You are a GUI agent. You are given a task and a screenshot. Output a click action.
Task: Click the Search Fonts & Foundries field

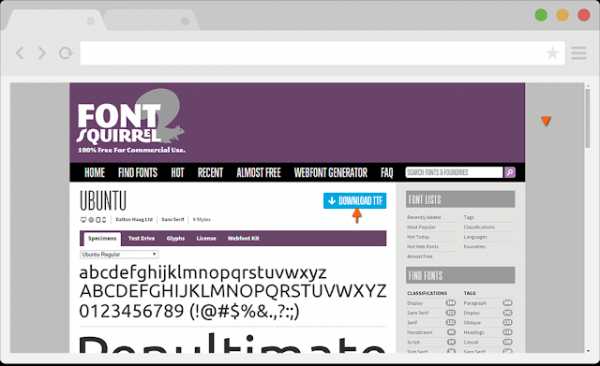tap(454, 172)
